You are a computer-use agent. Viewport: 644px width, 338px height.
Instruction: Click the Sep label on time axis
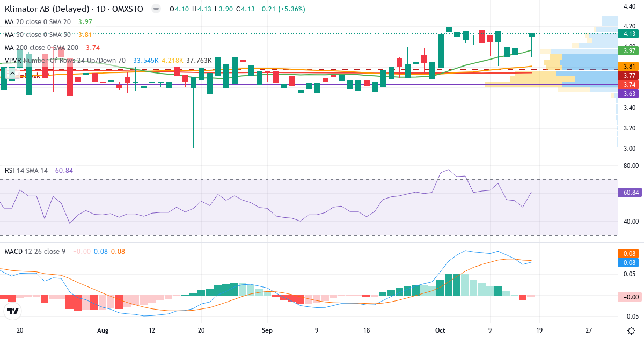tap(266, 330)
